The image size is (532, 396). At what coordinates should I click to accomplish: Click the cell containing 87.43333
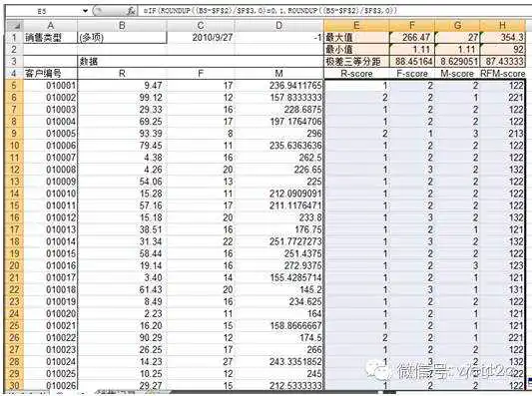502,62
